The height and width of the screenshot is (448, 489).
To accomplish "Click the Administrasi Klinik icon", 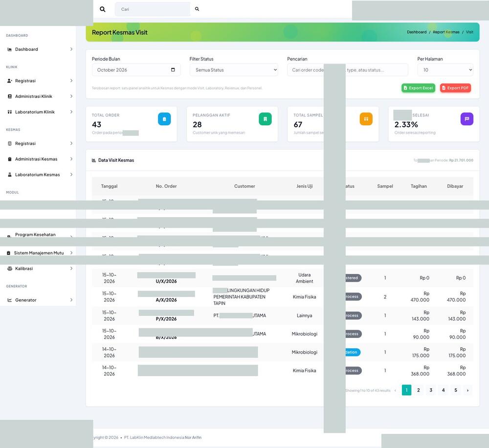I will click(x=10, y=96).
